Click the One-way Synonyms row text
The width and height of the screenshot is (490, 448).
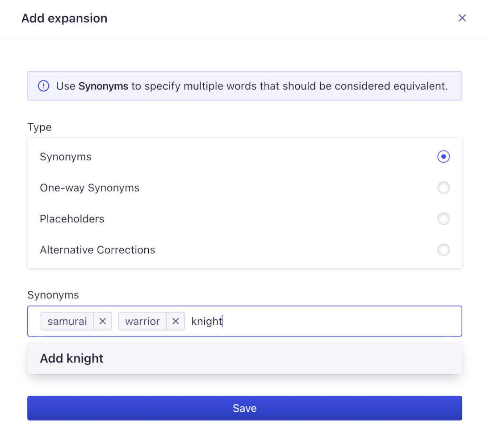pos(90,188)
